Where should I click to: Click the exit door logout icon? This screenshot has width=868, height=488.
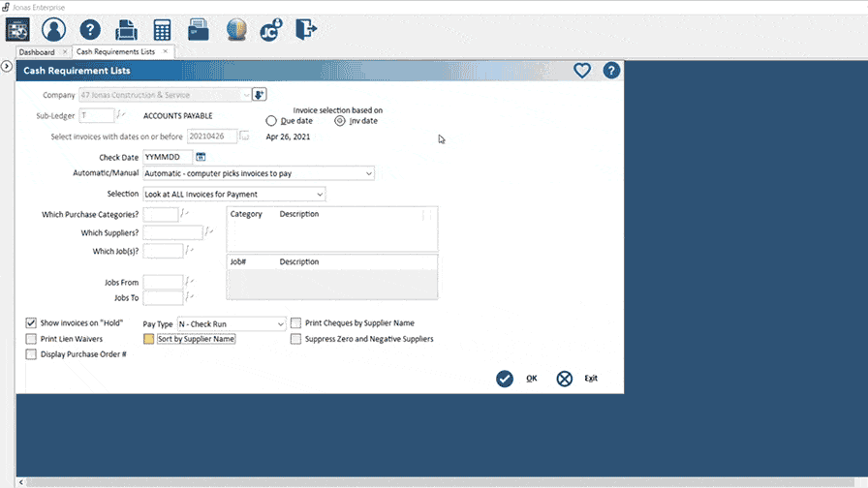click(305, 29)
